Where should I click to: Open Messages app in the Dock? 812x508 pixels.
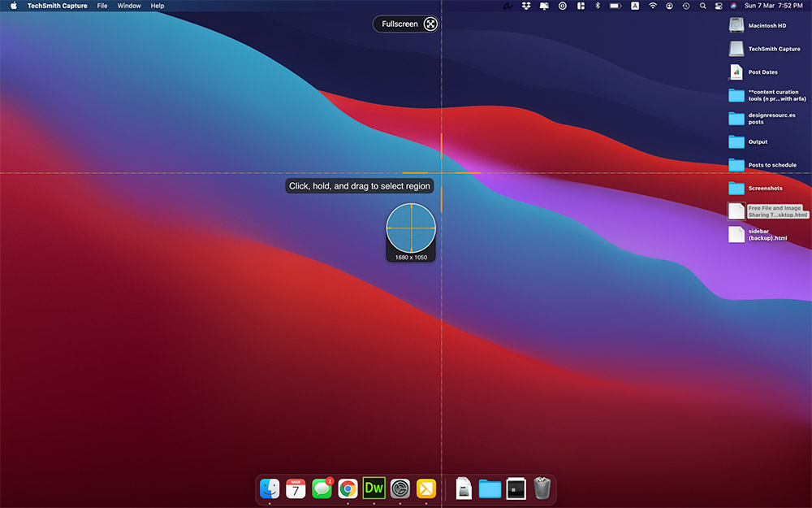coord(322,488)
